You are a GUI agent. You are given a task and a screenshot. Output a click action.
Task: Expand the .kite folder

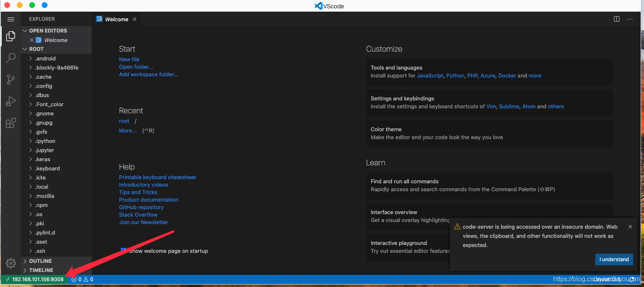56,177
